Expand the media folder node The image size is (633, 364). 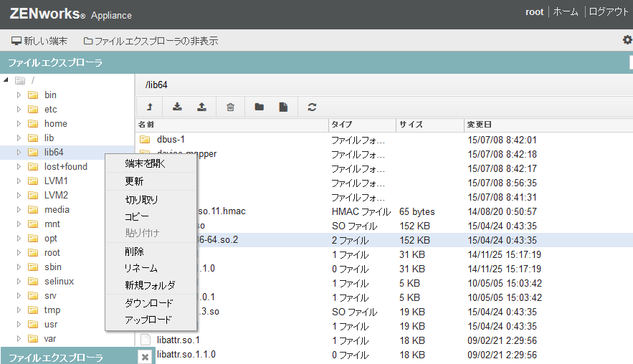point(19,209)
